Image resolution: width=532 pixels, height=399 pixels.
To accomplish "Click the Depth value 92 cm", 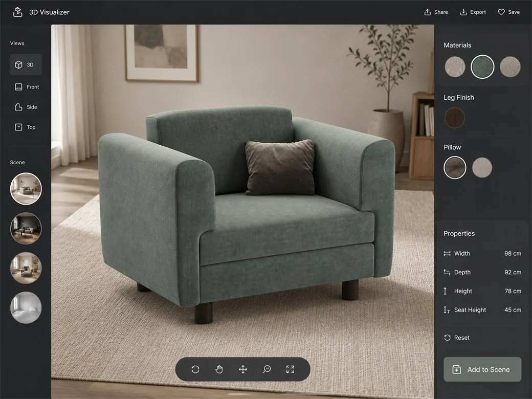I will tap(513, 272).
